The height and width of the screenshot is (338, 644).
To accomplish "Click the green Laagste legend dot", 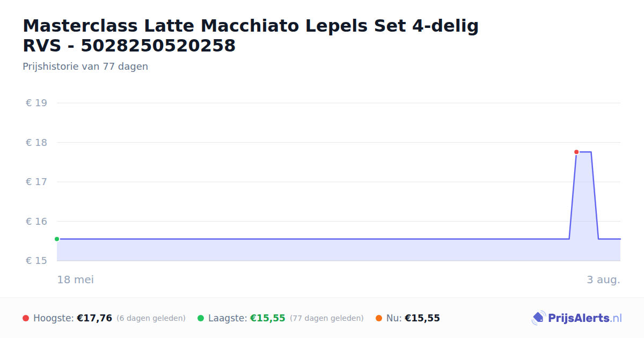I will pos(201,318).
